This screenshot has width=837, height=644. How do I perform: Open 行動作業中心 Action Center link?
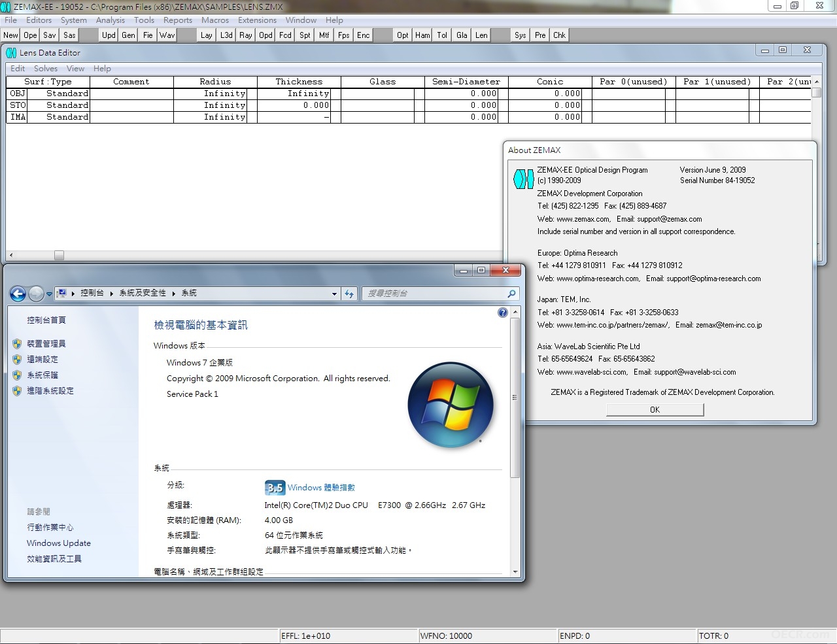[50, 528]
